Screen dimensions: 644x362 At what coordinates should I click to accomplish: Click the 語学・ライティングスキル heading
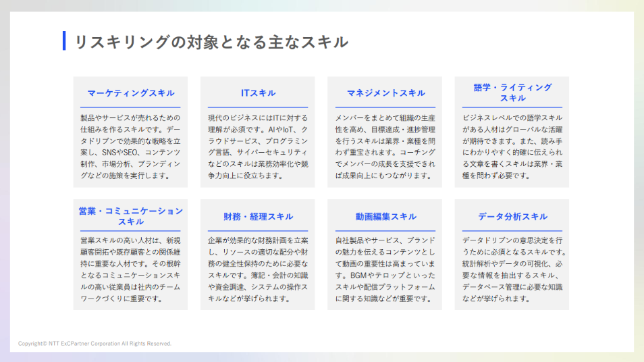pyautogui.click(x=512, y=93)
